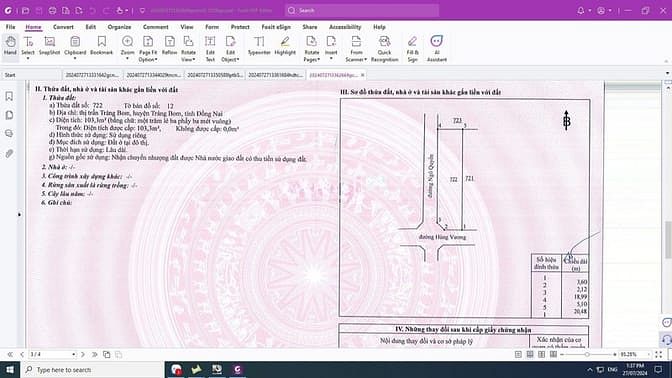Click the Redo arrow in quick access bar
The image size is (672, 378).
click(106, 10)
